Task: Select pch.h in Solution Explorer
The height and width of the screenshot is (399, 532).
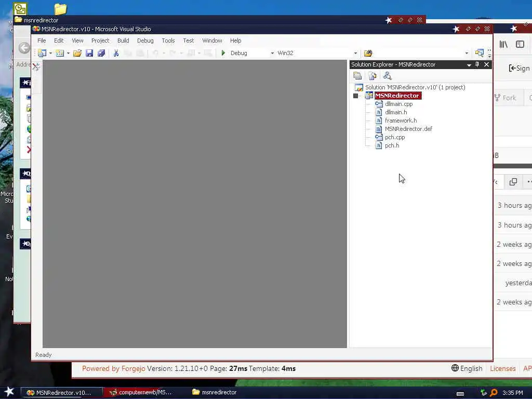Action: tap(392, 145)
